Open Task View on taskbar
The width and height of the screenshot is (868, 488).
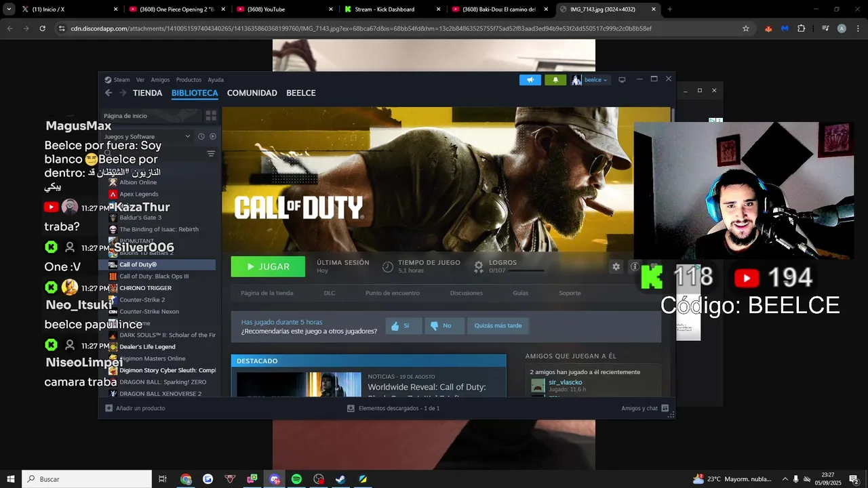163,479
